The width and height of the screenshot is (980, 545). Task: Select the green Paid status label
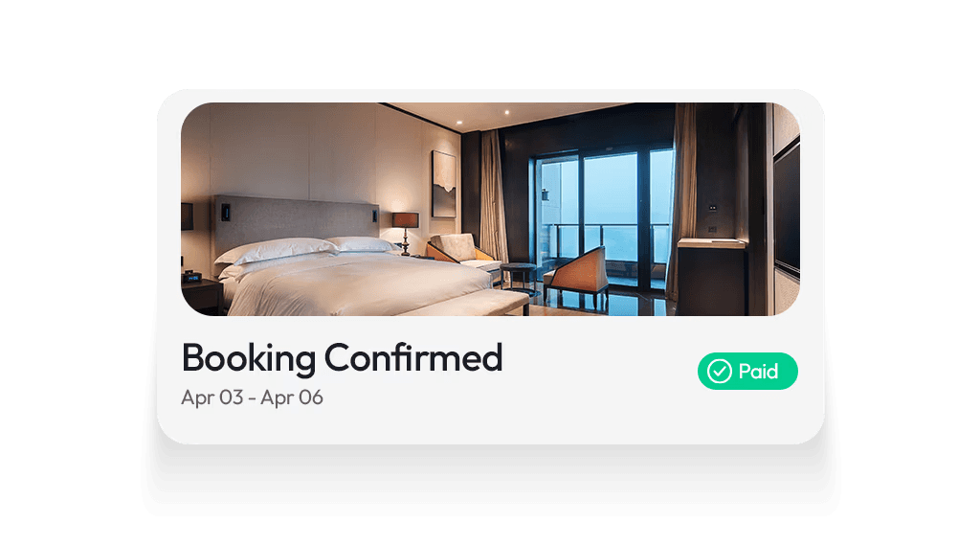747,371
